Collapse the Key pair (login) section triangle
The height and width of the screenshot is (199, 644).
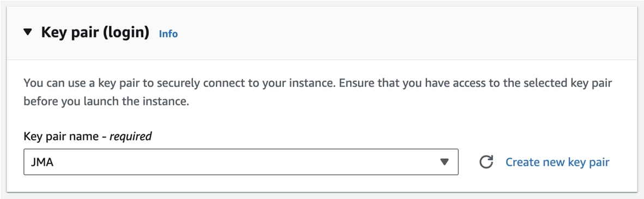28,32
